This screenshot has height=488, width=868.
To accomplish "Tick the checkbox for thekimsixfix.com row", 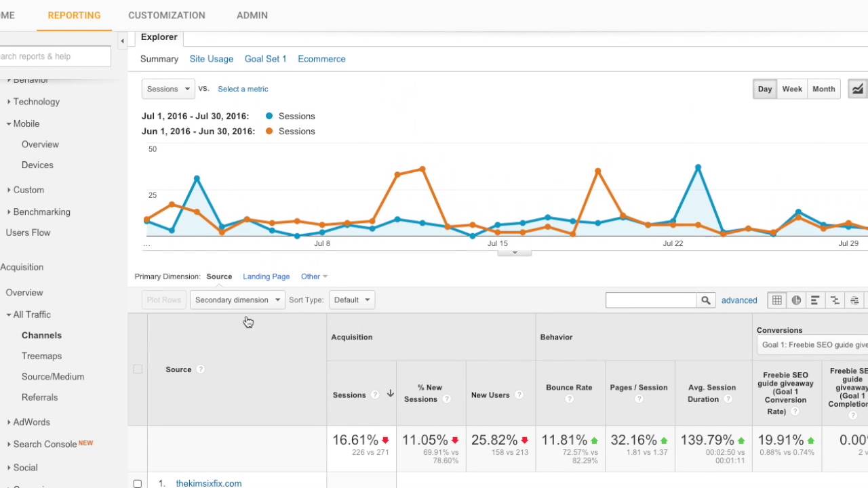I will point(138,483).
